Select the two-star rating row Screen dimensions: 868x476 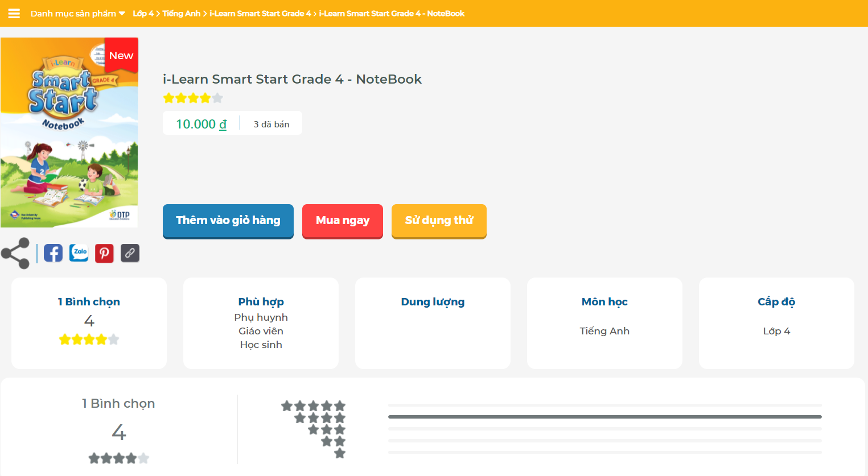[334, 441]
